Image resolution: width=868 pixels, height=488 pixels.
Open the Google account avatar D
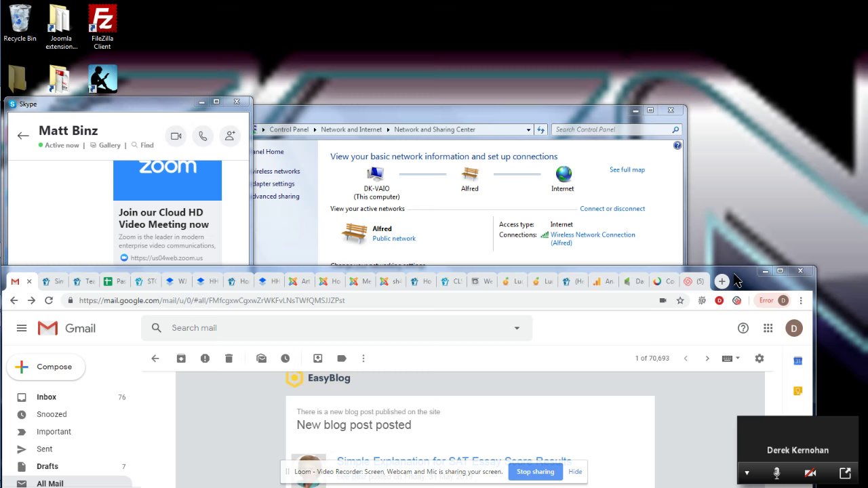click(x=794, y=328)
